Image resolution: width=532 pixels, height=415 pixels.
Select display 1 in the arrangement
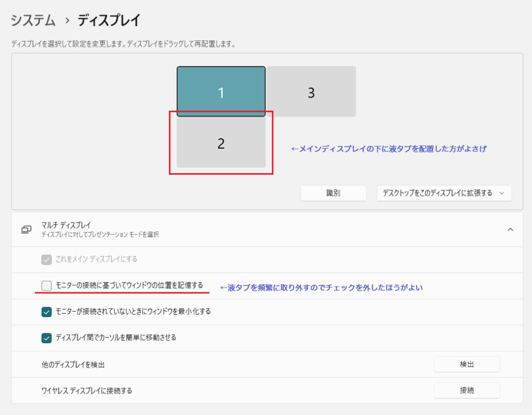(x=221, y=92)
